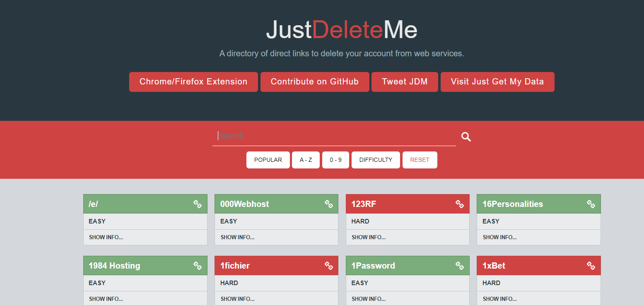Open the link icon on 000Webhost card
The height and width of the screenshot is (305, 644).
tap(329, 204)
